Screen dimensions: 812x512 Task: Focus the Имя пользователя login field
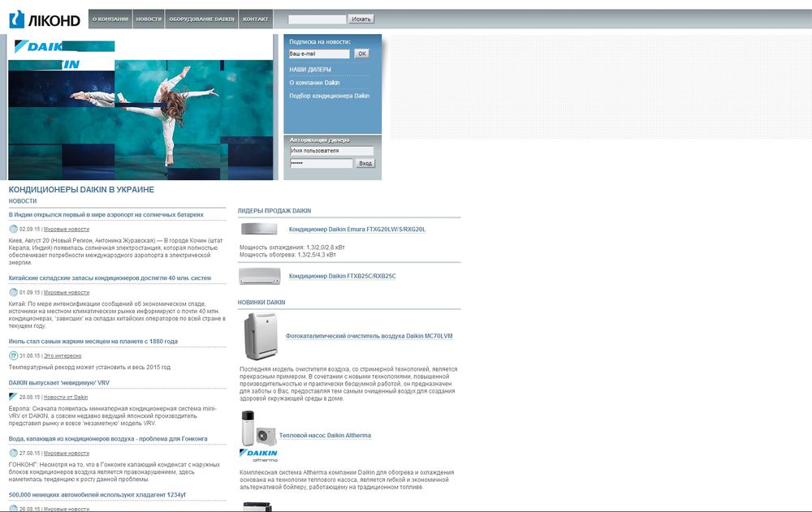tap(331, 151)
